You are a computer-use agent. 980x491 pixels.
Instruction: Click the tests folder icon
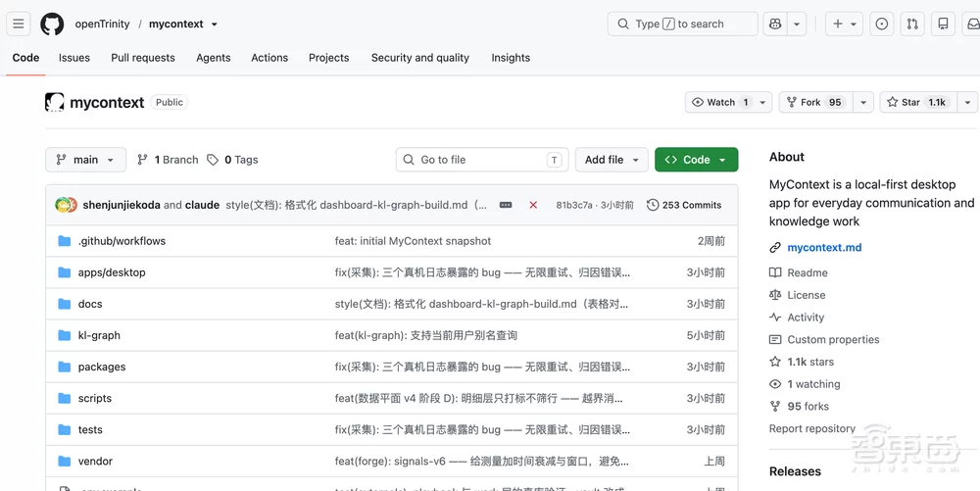pos(65,430)
